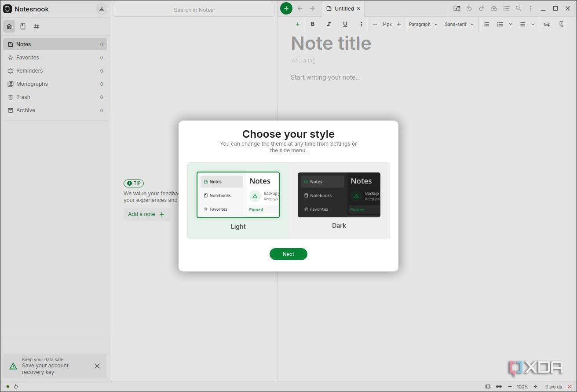Open the Tags hash icon

[x=37, y=26]
